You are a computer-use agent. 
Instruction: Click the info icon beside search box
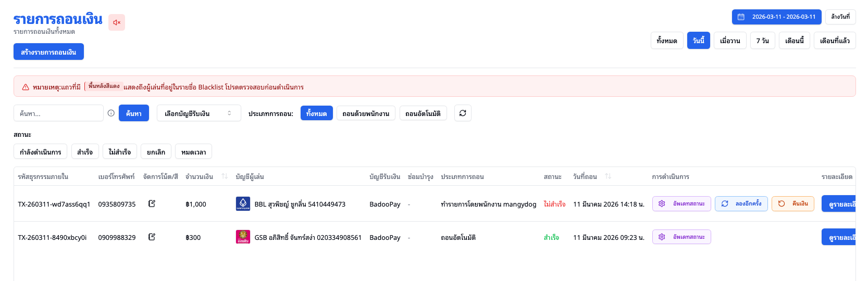coord(111,113)
